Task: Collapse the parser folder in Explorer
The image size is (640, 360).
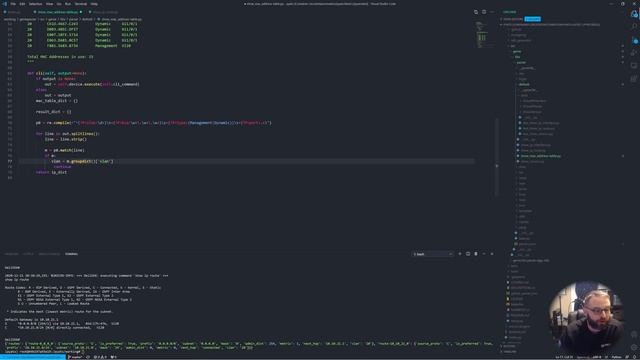Action: pos(521,62)
